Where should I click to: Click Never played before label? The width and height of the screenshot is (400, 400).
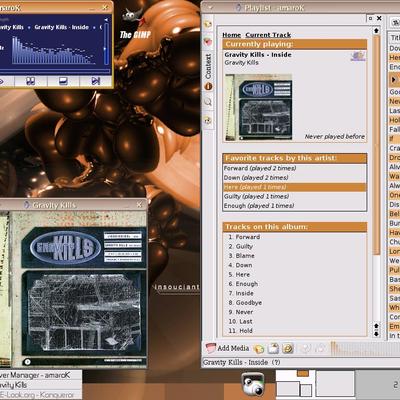point(335,136)
